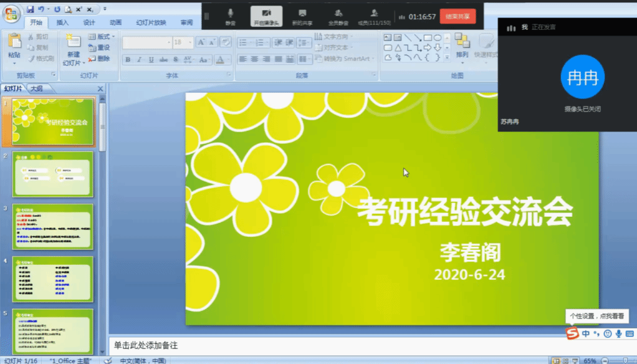
Task: Select slide 3 thumbnail in slide panel
Action: 53,228
